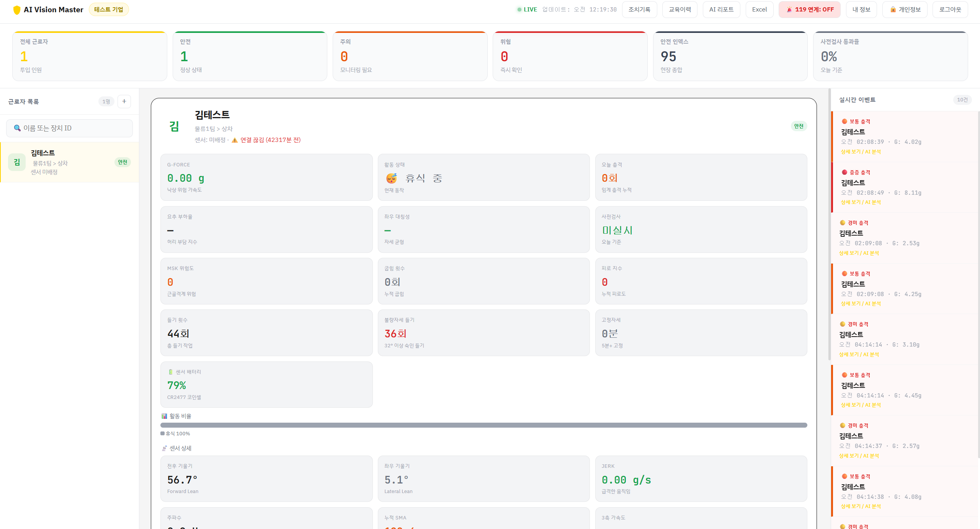The width and height of the screenshot is (980, 529).
Task: Click the 주의 summary card
Action: pos(410,56)
